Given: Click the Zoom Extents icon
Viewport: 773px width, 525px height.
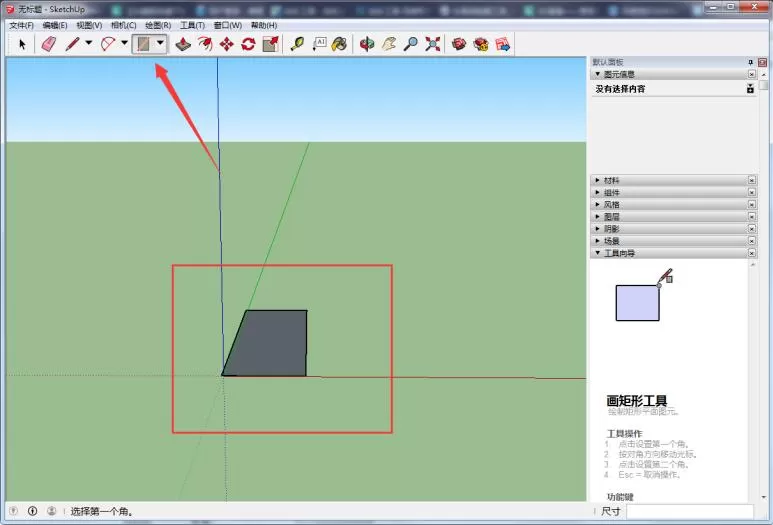Looking at the screenshot, I should pos(432,44).
